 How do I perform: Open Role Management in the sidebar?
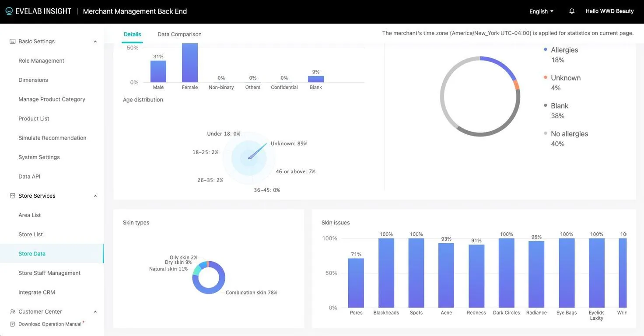[x=41, y=61]
